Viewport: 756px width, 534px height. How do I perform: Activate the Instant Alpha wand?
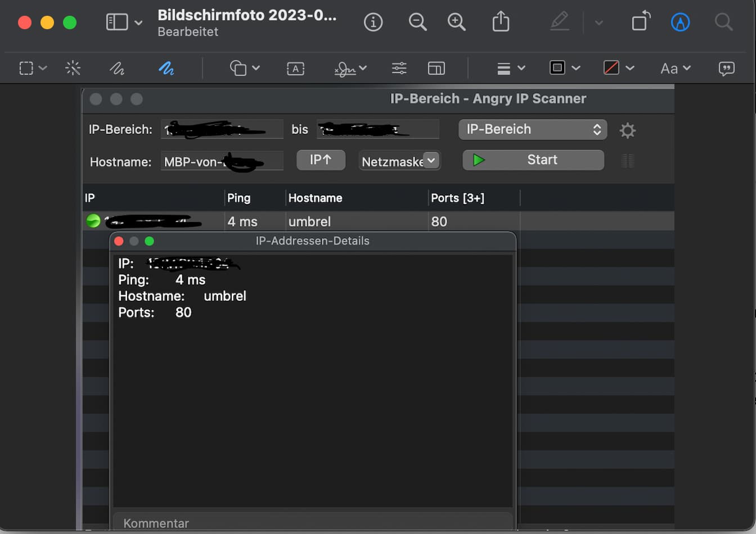point(73,68)
